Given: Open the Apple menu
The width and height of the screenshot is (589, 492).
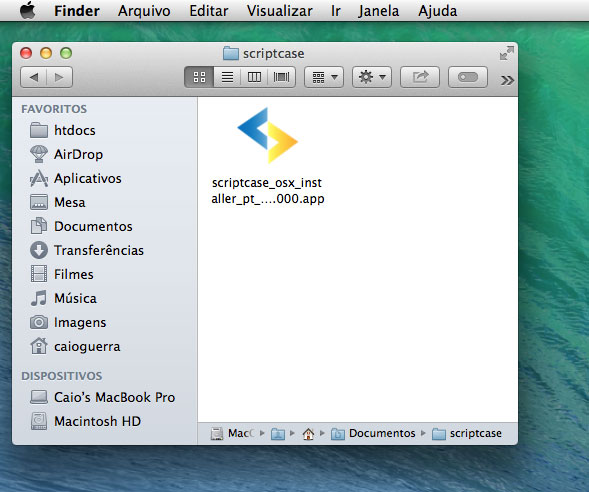Looking at the screenshot, I should coord(27,11).
